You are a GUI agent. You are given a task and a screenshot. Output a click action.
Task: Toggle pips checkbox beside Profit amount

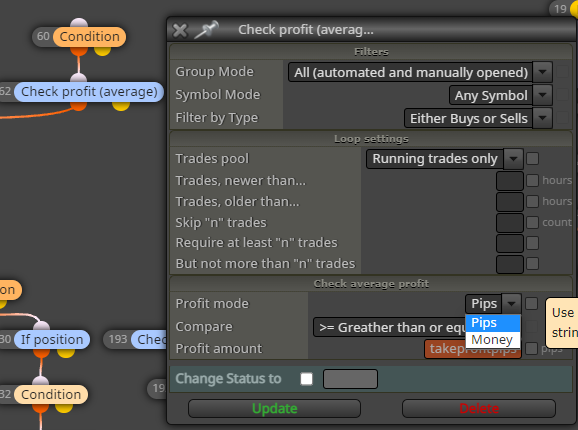(532, 349)
